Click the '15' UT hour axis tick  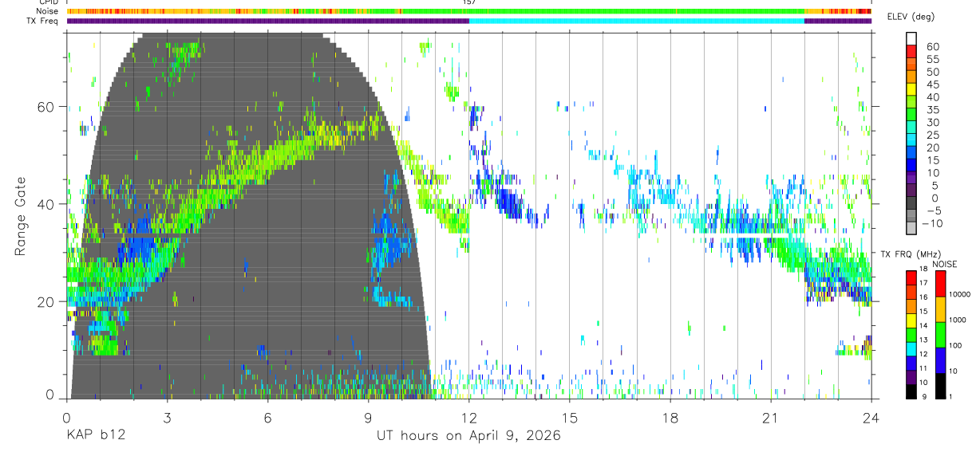(x=570, y=418)
